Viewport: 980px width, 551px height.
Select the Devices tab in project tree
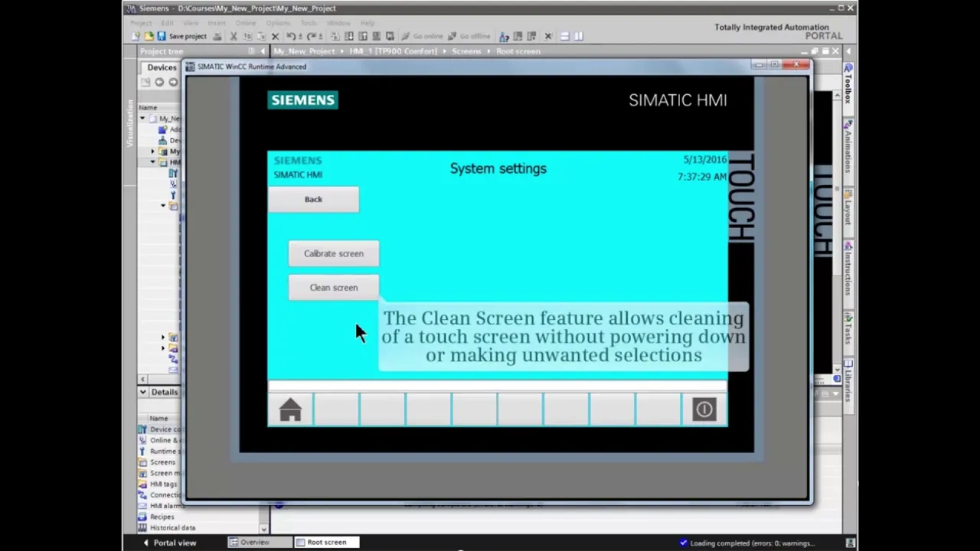162,67
